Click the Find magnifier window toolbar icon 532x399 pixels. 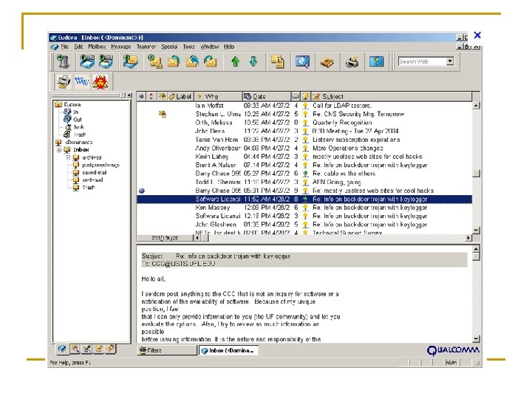coord(302,61)
